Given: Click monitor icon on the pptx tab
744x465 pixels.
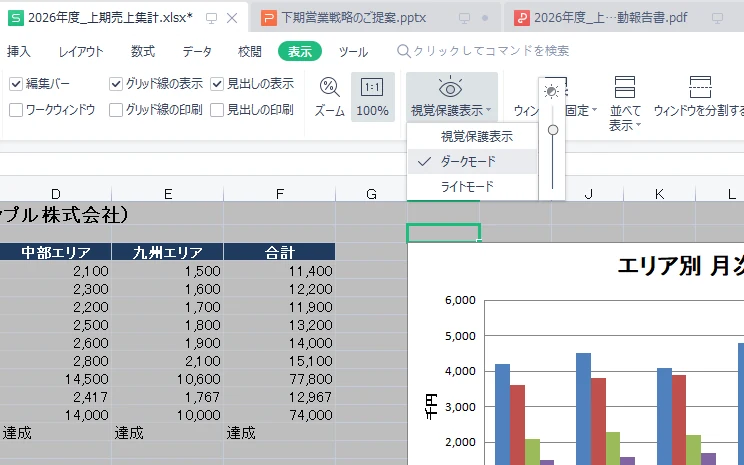Looking at the screenshot, I should coord(465,19).
